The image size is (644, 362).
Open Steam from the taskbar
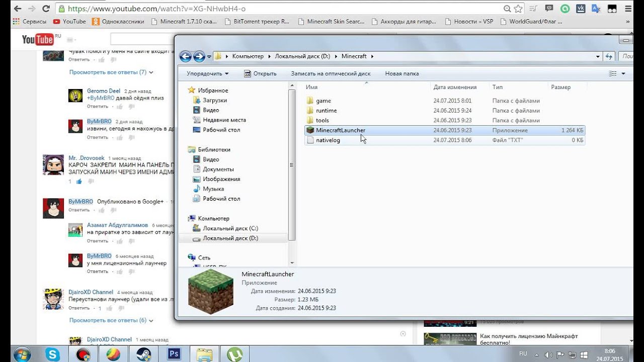tap(143, 354)
